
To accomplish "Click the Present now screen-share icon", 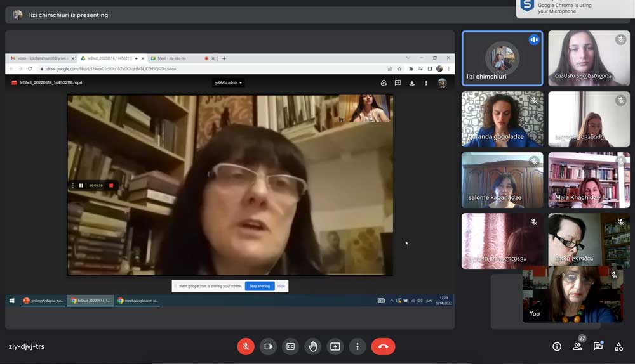I will 335,346.
